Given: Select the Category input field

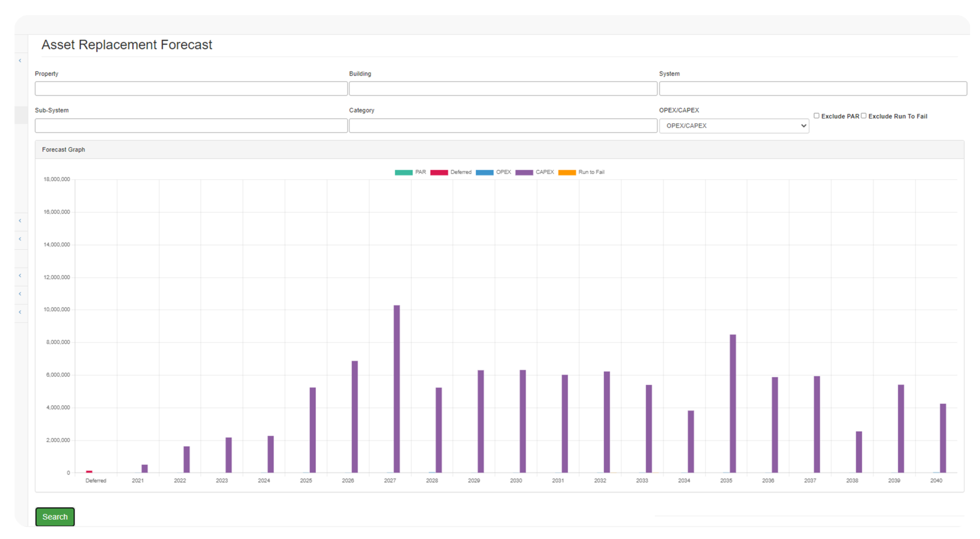Looking at the screenshot, I should (x=503, y=126).
